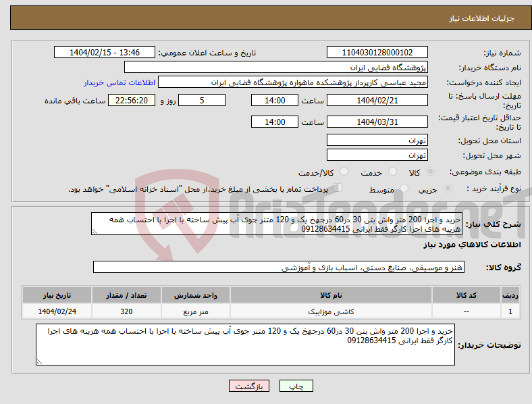The image size is (532, 404).
Task: Click the ساعت باقی مانده label
Action: coord(75,101)
